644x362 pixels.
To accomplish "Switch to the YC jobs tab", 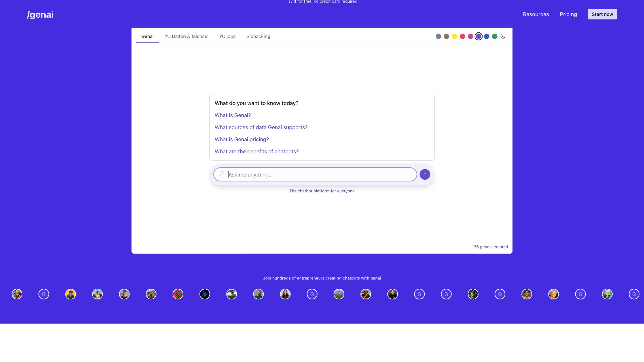I will [x=227, y=36].
